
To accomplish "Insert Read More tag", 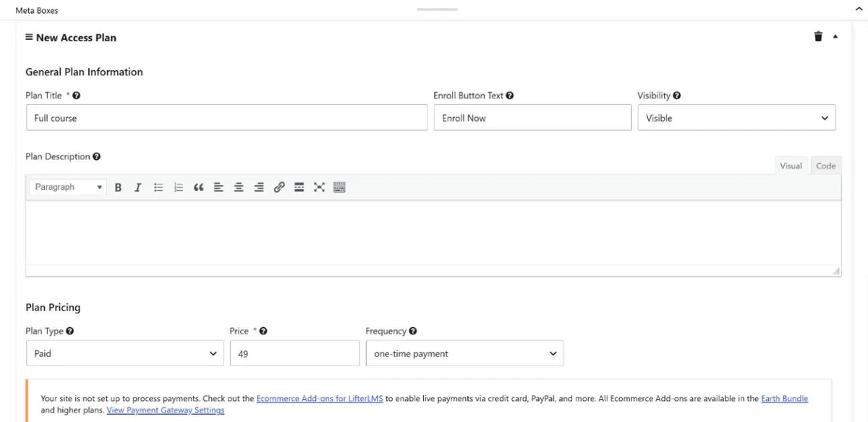I will click(x=299, y=187).
